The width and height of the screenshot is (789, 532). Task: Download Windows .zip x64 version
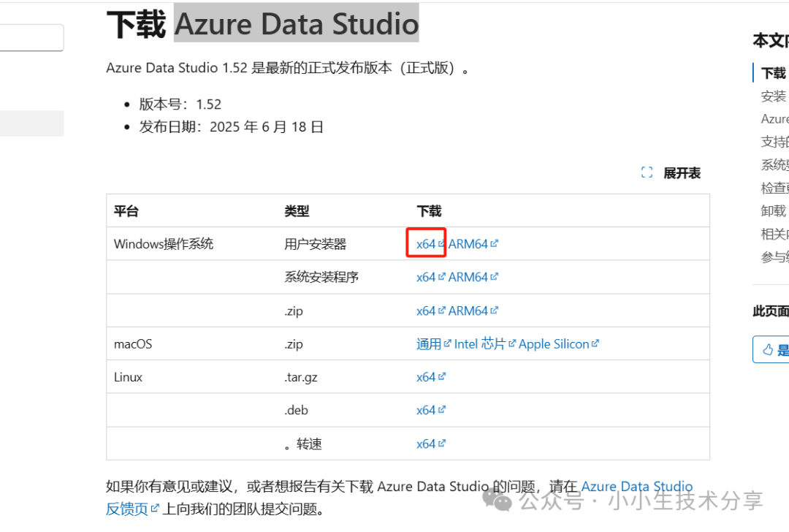[x=426, y=311]
